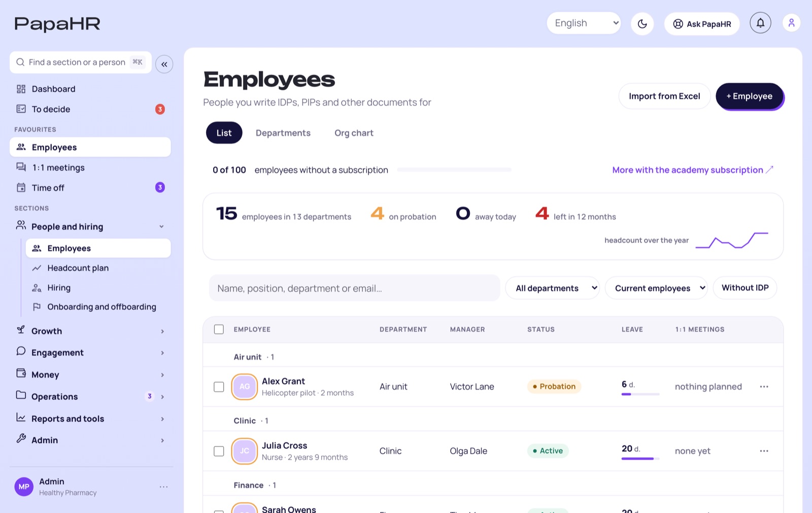
Task: Toggle dark mode moon icon
Action: [x=642, y=24]
